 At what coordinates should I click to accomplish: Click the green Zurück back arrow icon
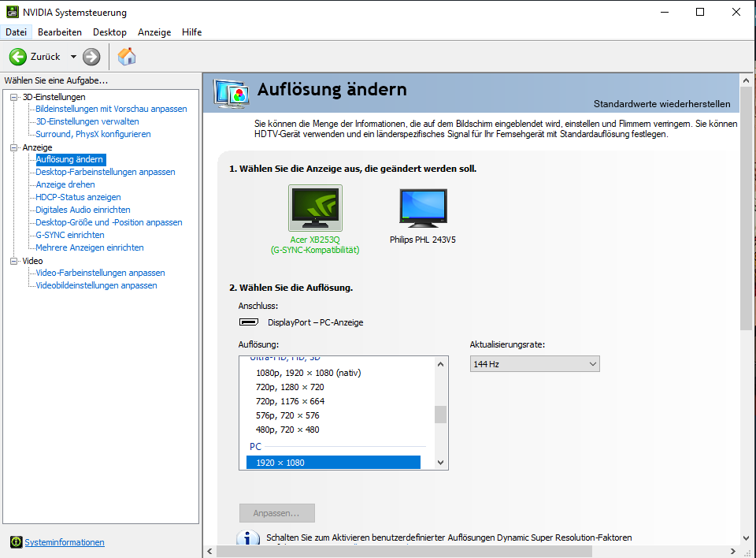point(18,57)
